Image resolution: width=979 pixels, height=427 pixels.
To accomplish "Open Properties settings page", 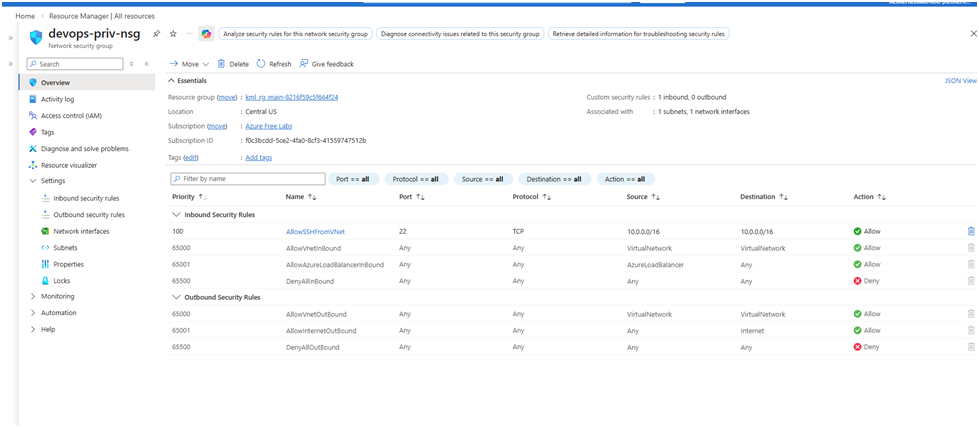I will tap(69, 264).
